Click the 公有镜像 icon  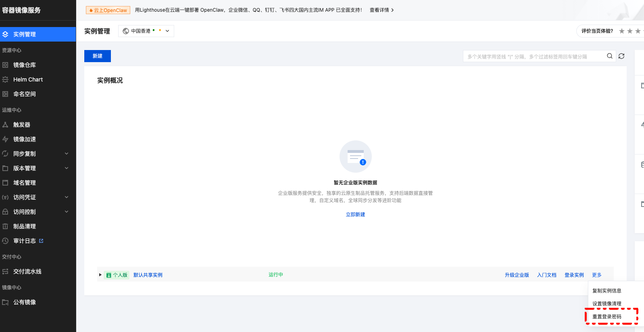5,302
